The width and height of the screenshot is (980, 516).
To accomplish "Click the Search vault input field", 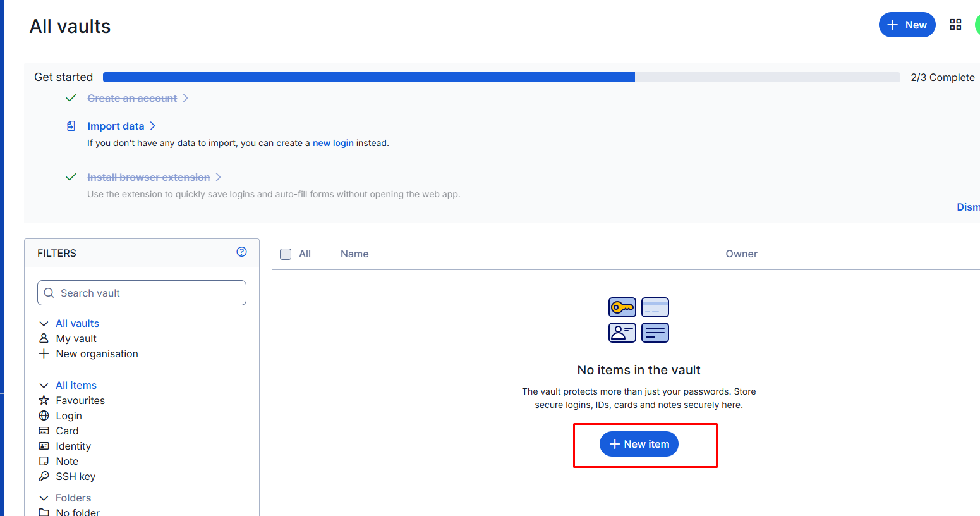I will (142, 293).
